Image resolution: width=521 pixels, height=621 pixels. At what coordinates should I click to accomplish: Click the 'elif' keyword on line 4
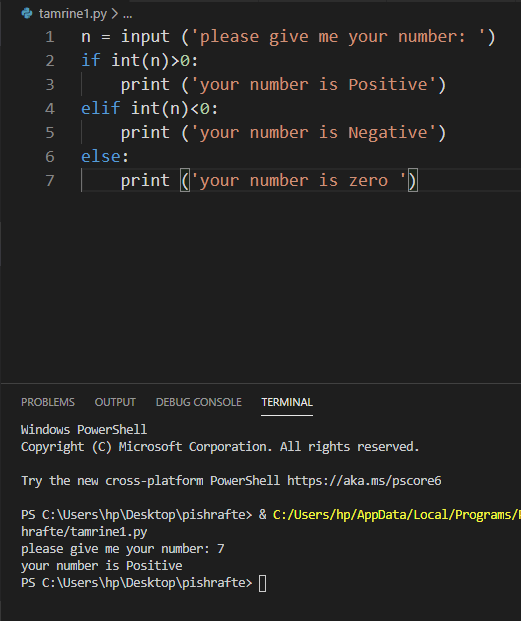click(x=101, y=108)
